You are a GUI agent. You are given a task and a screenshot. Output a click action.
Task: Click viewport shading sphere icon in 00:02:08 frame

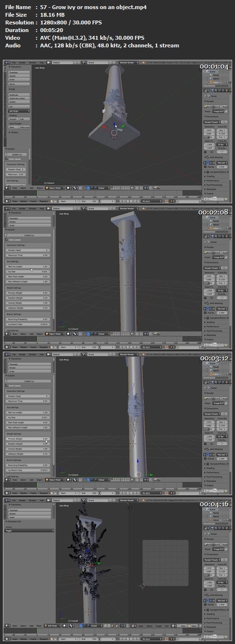(x=69, y=334)
